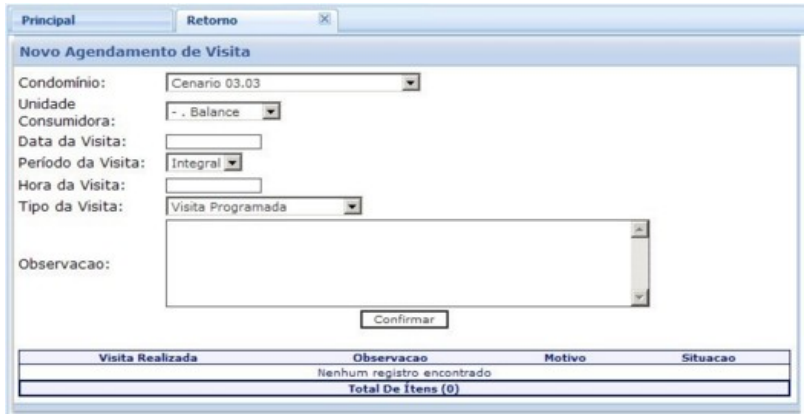Sort by the Motivo column header
Viewport: 808px width, 417px height.
[x=564, y=357]
